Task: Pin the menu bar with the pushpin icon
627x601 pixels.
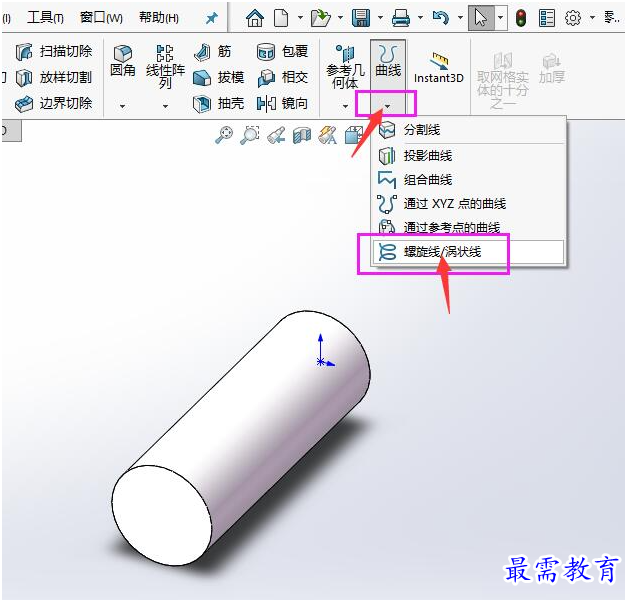Action: tap(212, 18)
